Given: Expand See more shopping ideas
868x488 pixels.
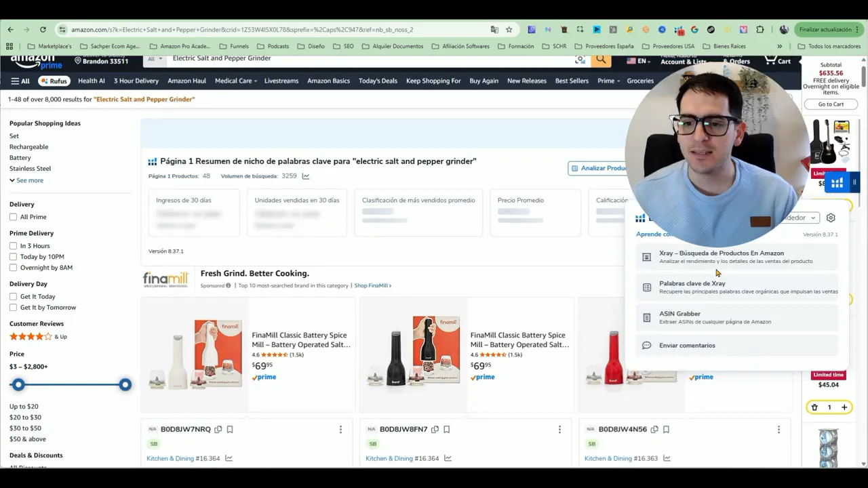Looking at the screenshot, I should 26,180.
